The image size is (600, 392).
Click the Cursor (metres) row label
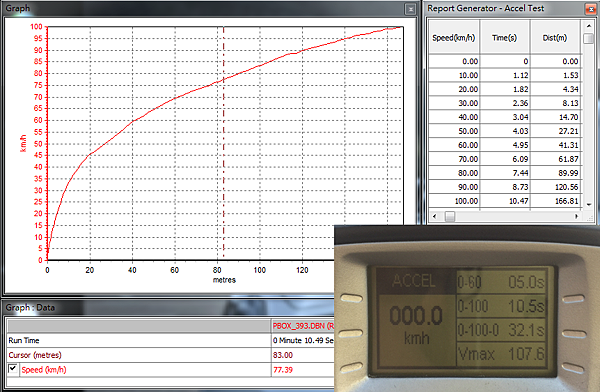[x=35, y=355]
